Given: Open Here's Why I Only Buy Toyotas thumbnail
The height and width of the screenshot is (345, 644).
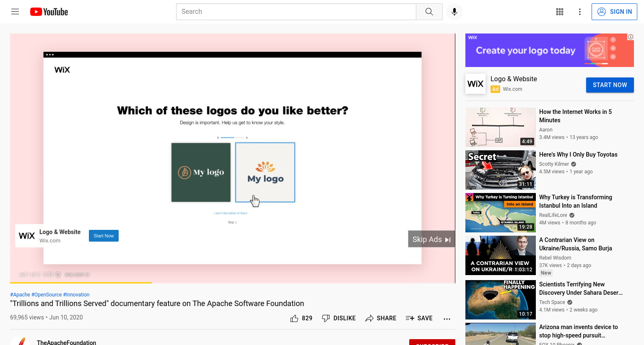Looking at the screenshot, I should coord(501,170).
